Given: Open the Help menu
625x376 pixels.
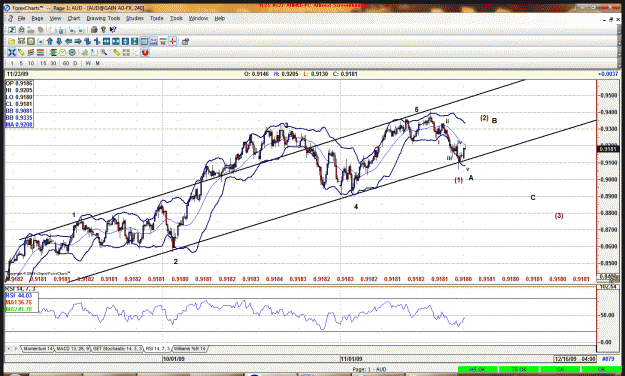Looking at the screenshot, I should (220, 18).
